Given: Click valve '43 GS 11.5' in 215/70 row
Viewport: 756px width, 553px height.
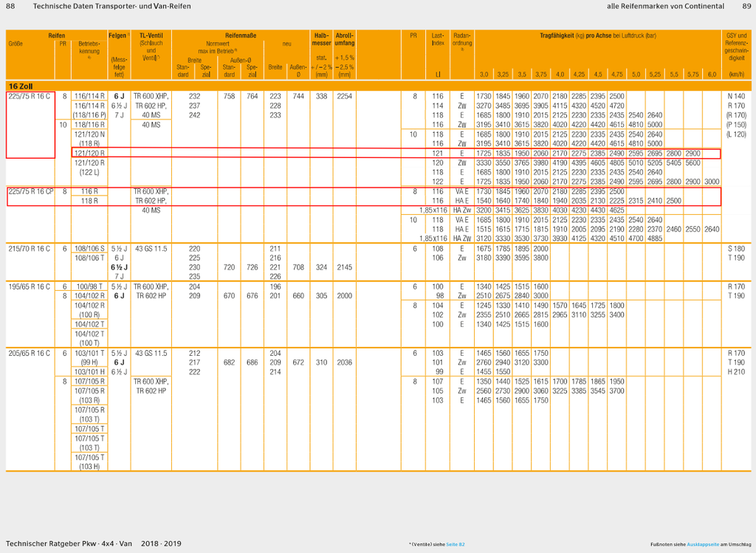Looking at the screenshot, I should [151, 249].
